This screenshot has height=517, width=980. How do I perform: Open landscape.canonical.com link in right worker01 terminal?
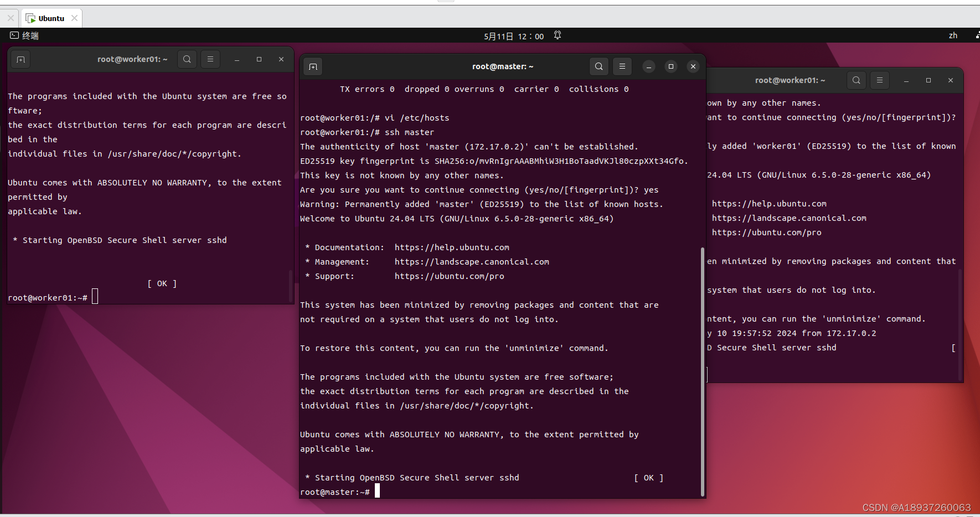pos(789,218)
